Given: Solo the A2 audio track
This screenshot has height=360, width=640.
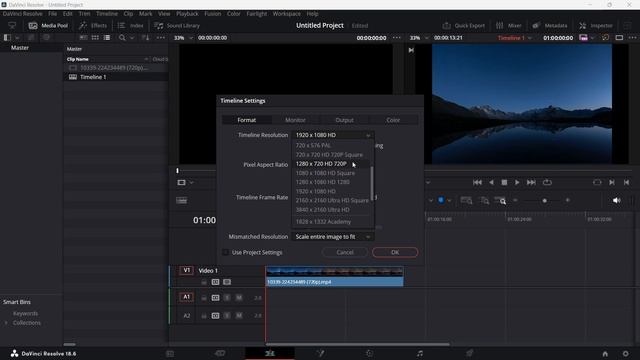Looking at the screenshot, I should coord(227,316).
